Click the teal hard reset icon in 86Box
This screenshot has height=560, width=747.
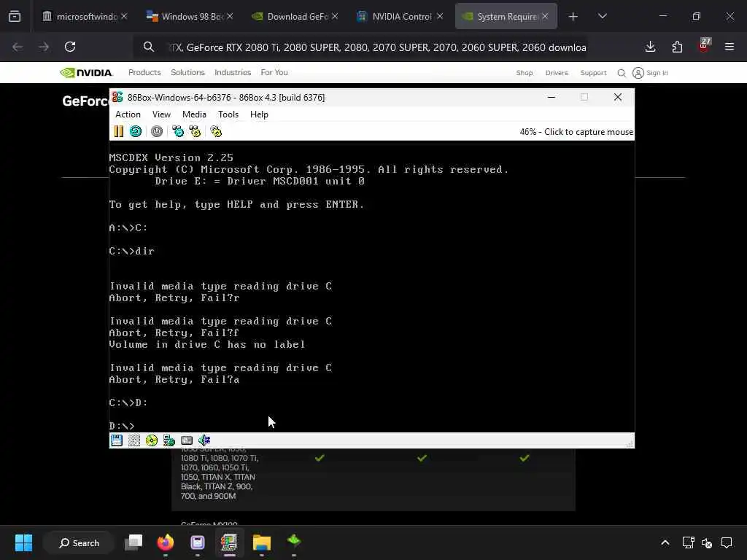pos(136,131)
